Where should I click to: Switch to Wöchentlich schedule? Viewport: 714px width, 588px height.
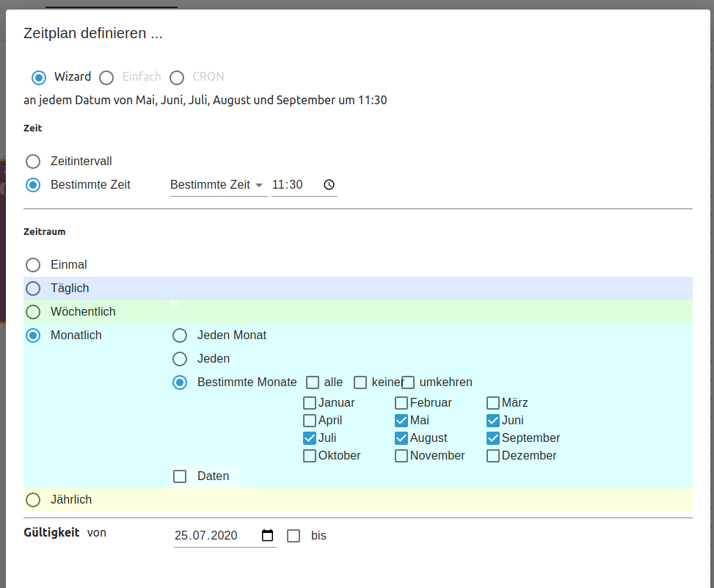click(33, 312)
